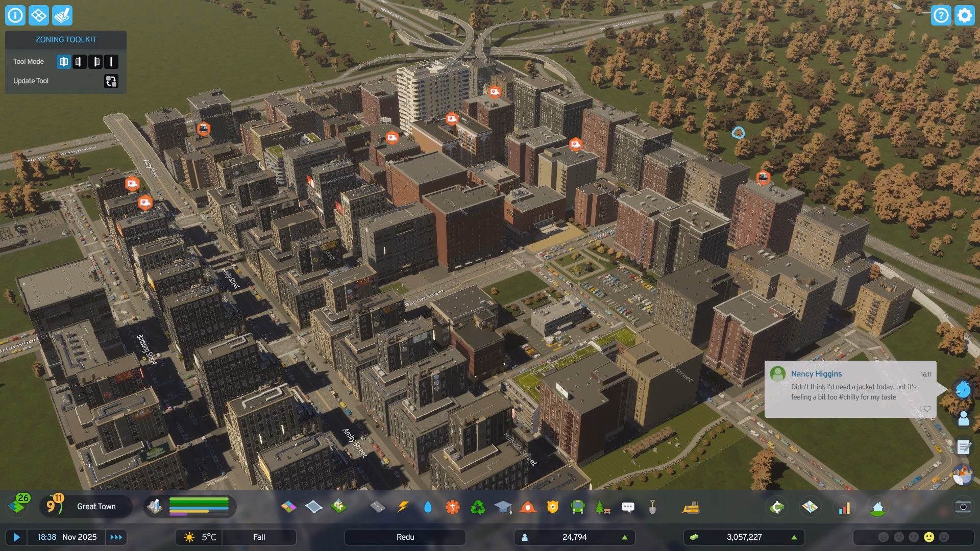Open the Water & Sewage menu
980x551 pixels.
click(x=428, y=507)
